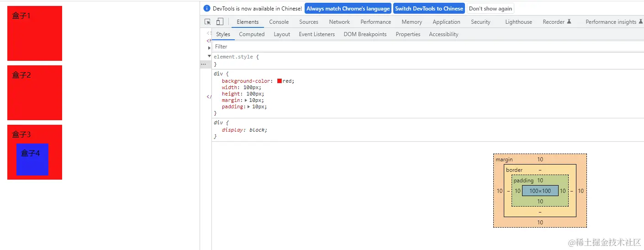Open the Performance insights tab

coord(614,22)
